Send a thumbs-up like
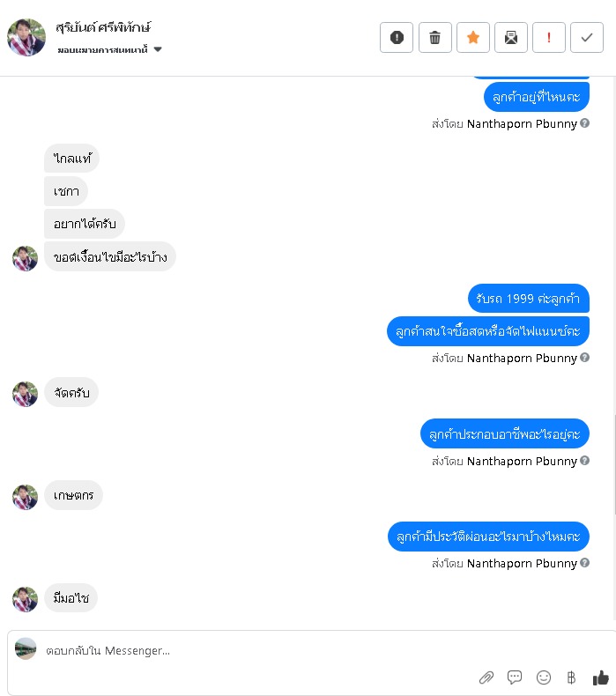This screenshot has width=616, height=696. click(x=600, y=677)
